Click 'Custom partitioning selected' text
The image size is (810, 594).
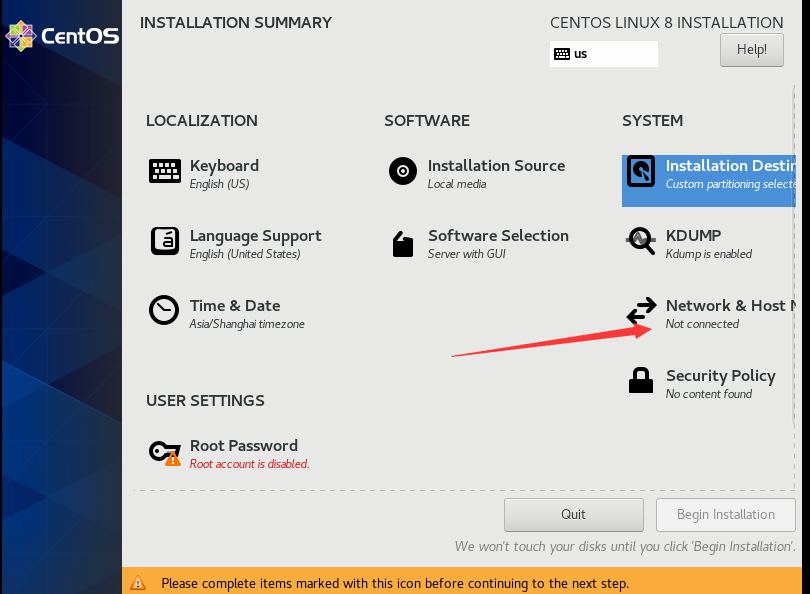coord(730,184)
